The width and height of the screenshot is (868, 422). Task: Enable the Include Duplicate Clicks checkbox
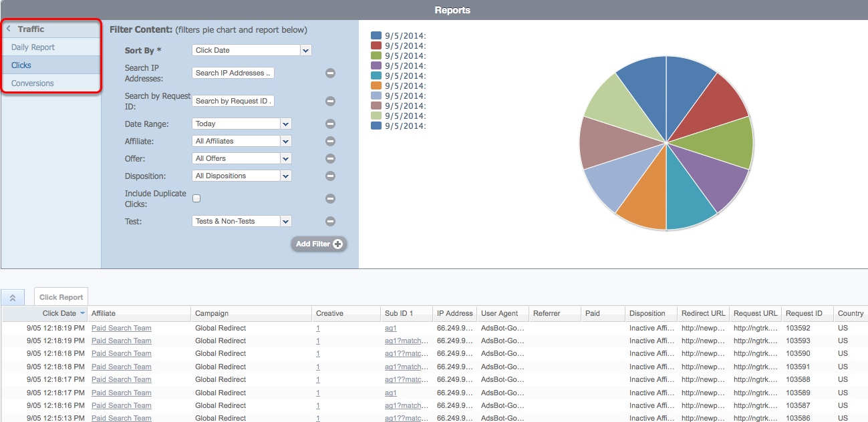pyautogui.click(x=196, y=198)
